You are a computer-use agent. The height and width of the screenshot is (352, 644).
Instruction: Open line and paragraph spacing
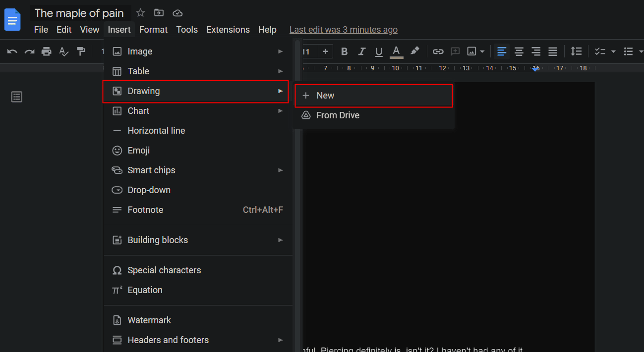click(x=576, y=51)
